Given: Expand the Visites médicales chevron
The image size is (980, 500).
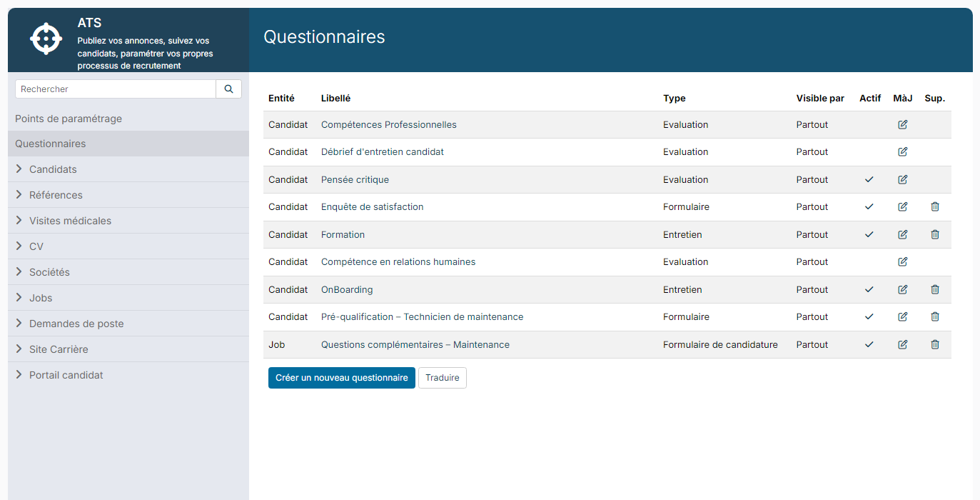Looking at the screenshot, I should click(19, 221).
